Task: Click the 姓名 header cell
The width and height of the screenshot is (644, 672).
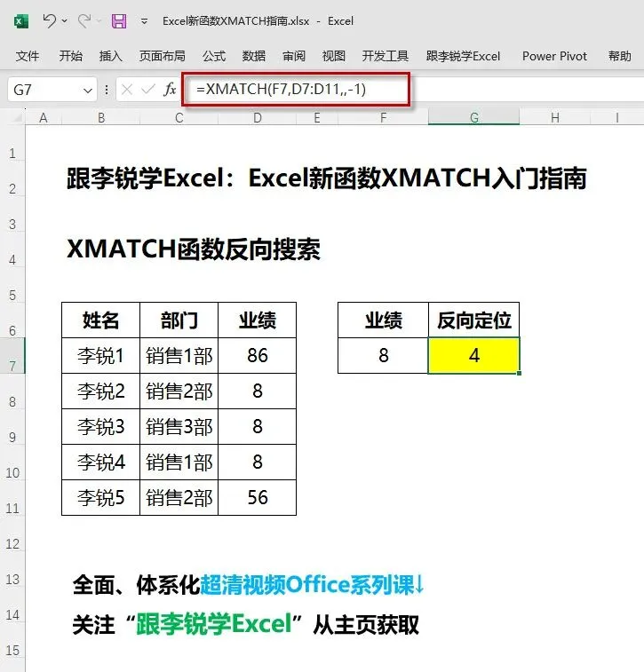Action: (100, 320)
